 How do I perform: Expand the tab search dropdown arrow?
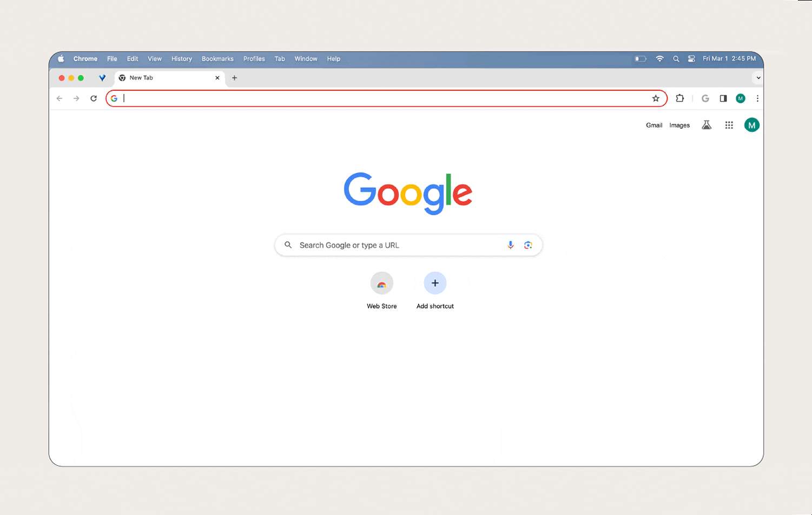(x=758, y=78)
